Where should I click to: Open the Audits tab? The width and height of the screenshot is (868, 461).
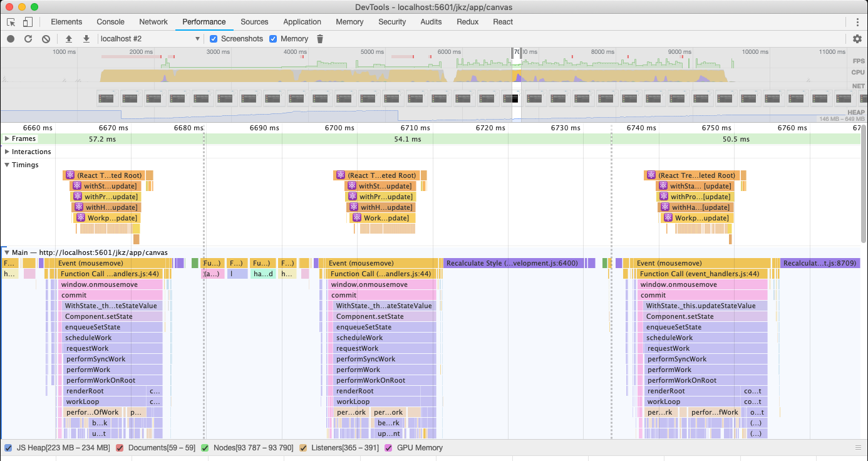pos(431,22)
